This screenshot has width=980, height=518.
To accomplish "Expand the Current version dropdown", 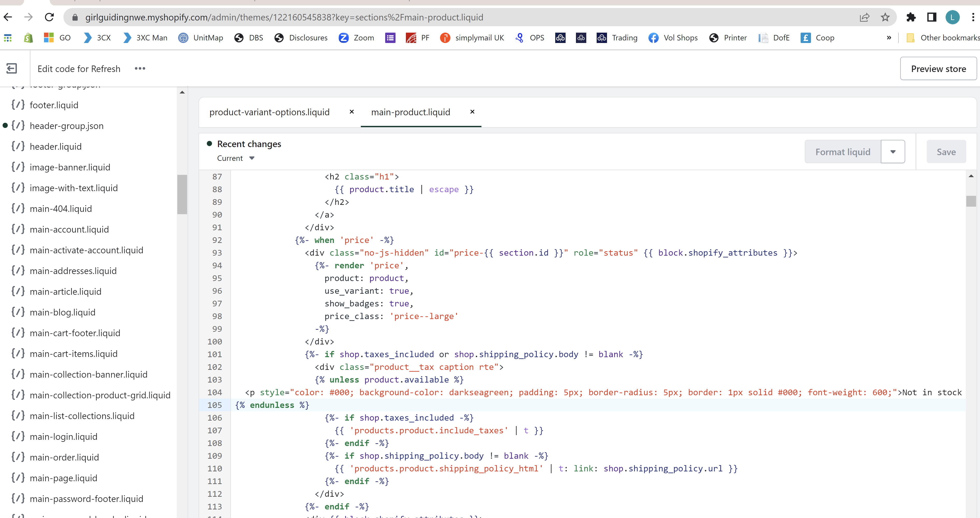I will [251, 158].
